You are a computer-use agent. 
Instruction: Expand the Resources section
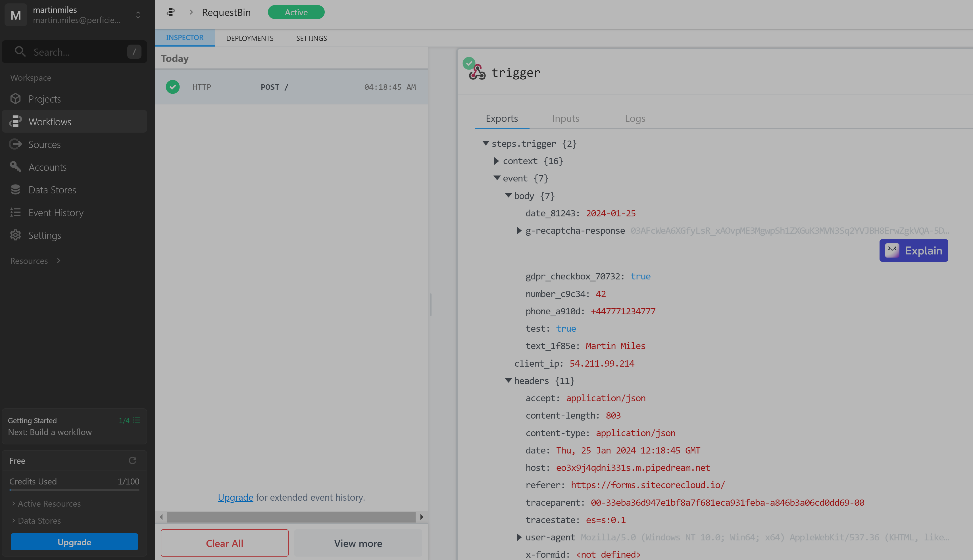(36, 261)
